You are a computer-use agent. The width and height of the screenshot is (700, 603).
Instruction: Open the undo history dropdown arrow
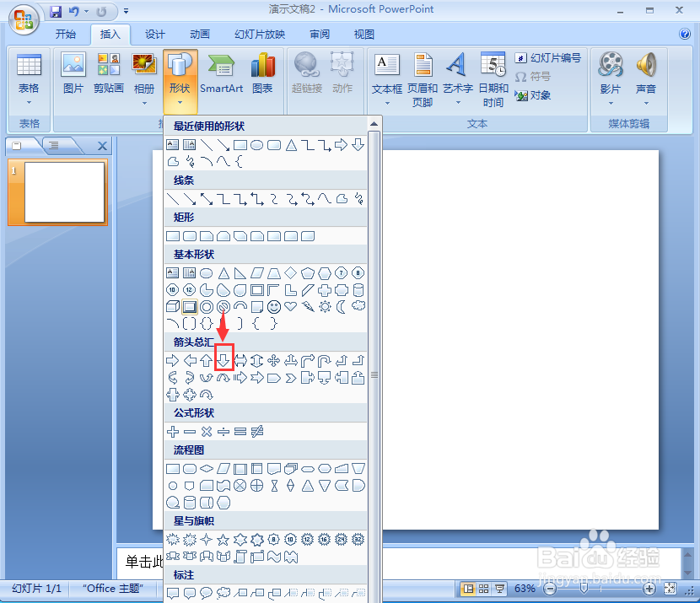tap(86, 11)
